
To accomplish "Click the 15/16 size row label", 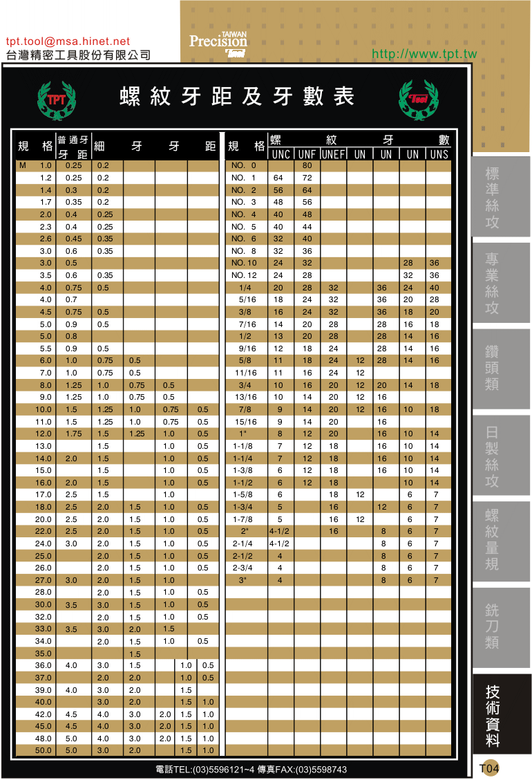I will [245, 422].
